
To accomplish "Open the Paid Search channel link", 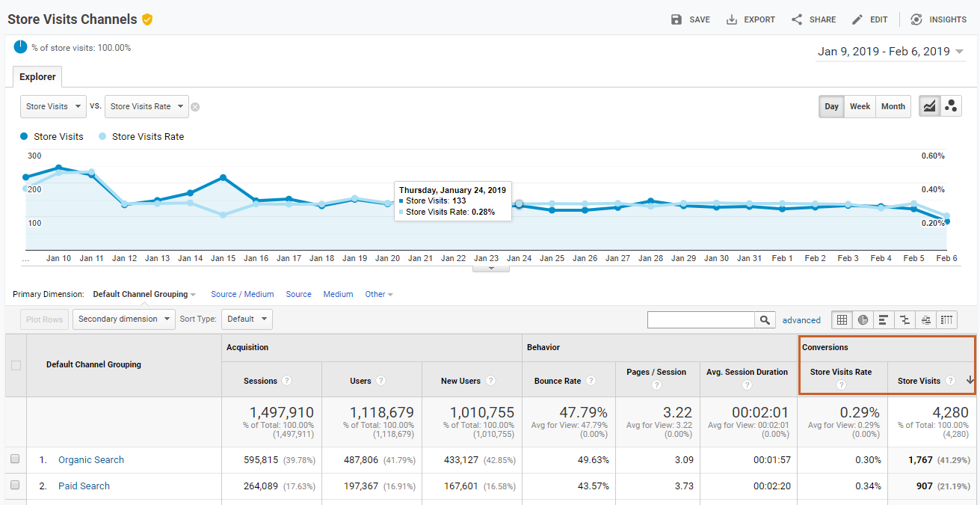I will pos(84,486).
